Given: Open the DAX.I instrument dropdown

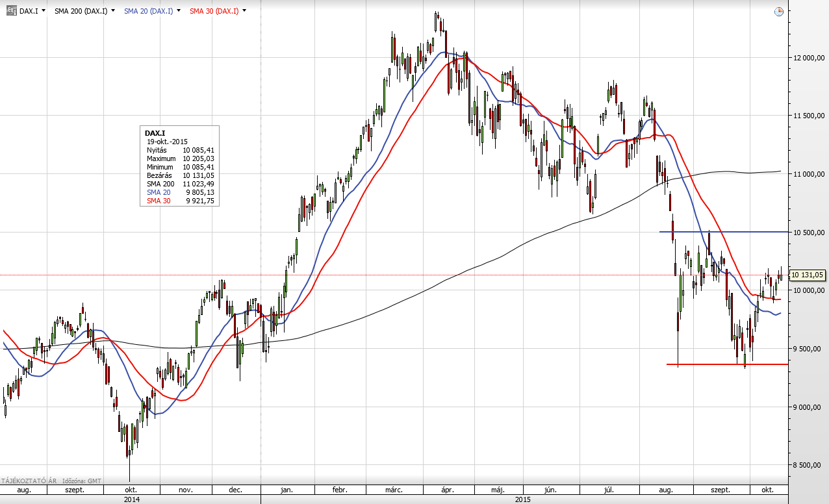Looking at the screenshot, I should point(44,11).
